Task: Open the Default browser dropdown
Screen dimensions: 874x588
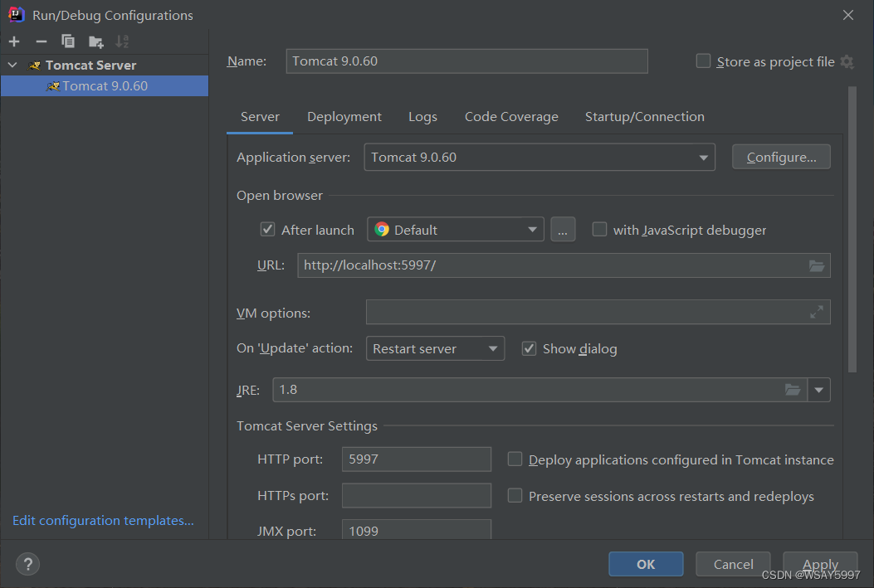Action: (x=456, y=230)
